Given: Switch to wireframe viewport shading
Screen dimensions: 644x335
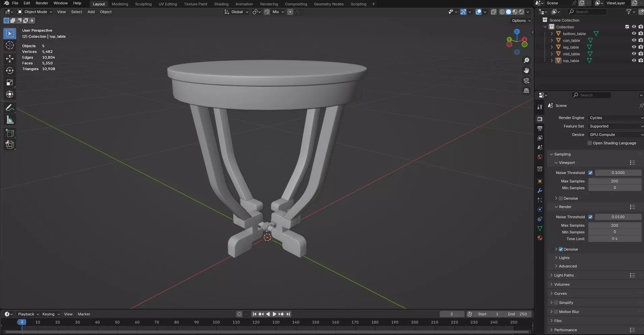Looking at the screenshot, I should [502, 12].
